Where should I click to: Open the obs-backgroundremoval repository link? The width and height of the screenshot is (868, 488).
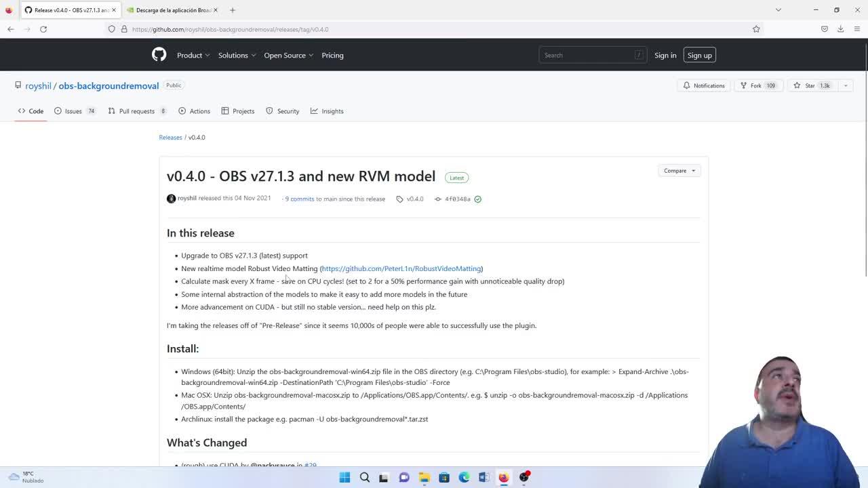tap(108, 86)
